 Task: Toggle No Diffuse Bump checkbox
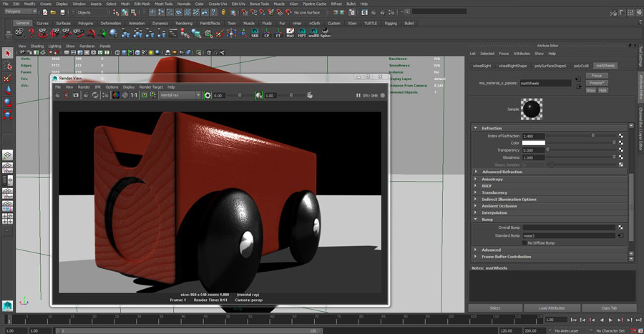tap(524, 243)
